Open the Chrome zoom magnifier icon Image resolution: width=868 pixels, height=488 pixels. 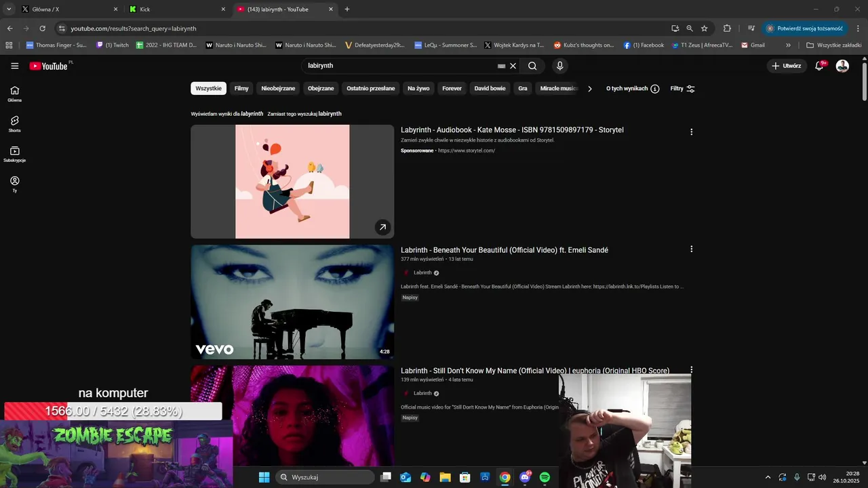click(690, 28)
